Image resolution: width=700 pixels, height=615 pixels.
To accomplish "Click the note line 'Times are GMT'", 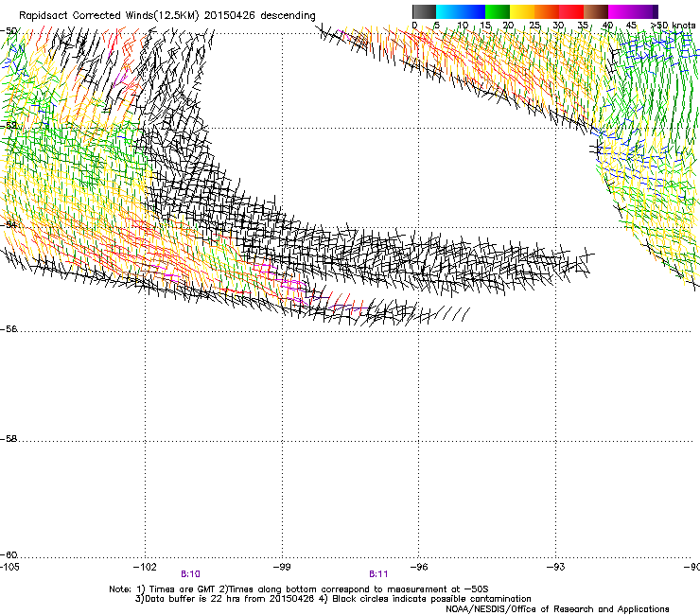I will coord(182,589).
